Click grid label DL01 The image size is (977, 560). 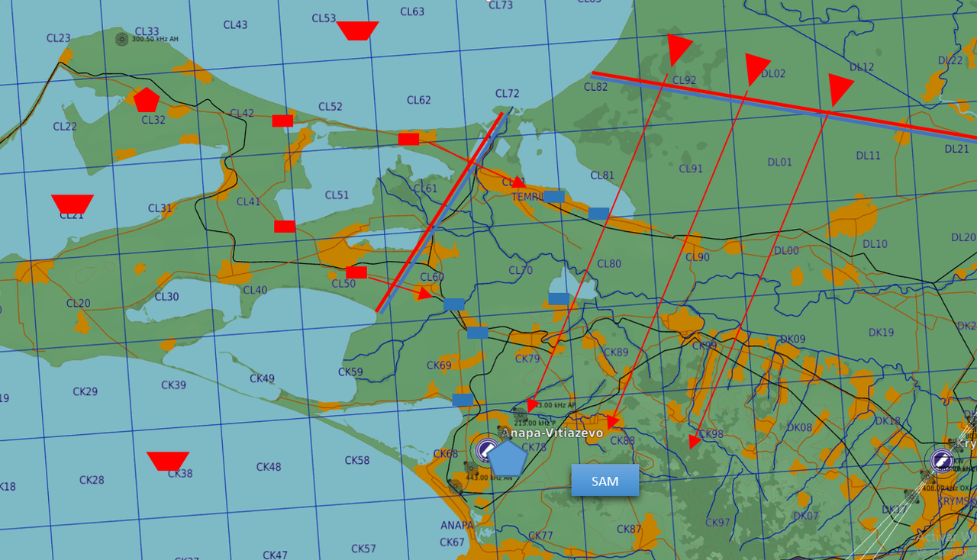coord(780,162)
